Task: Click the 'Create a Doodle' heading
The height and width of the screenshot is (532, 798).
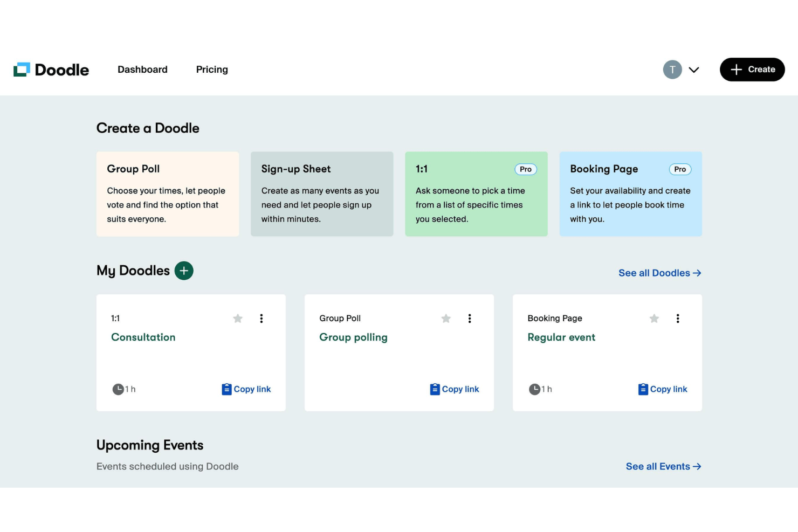Action: click(x=148, y=128)
